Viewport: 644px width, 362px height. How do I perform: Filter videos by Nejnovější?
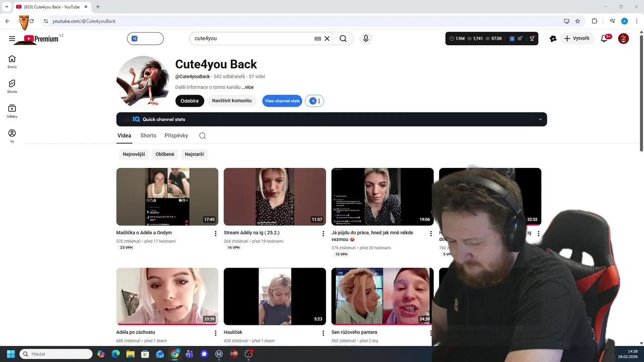pyautogui.click(x=134, y=154)
